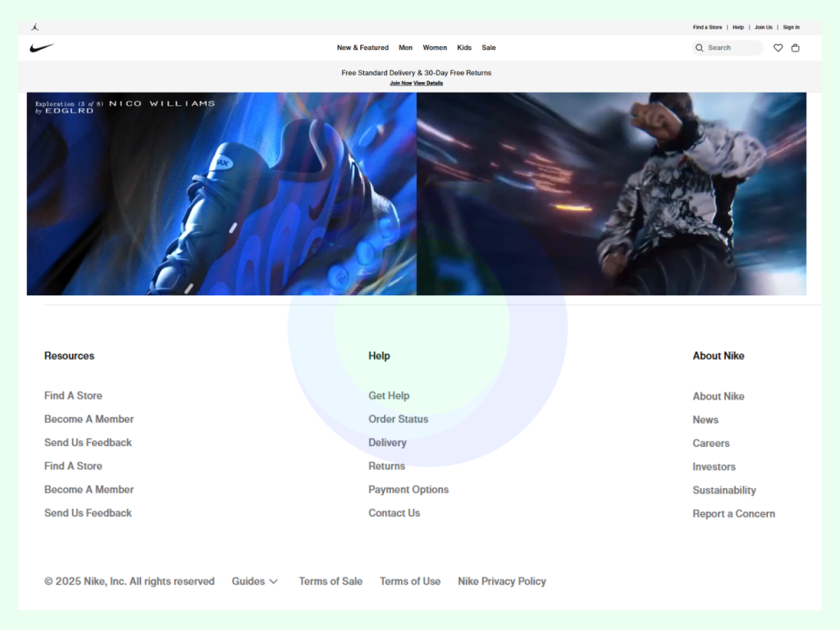Click the Careers footer link

711,444
